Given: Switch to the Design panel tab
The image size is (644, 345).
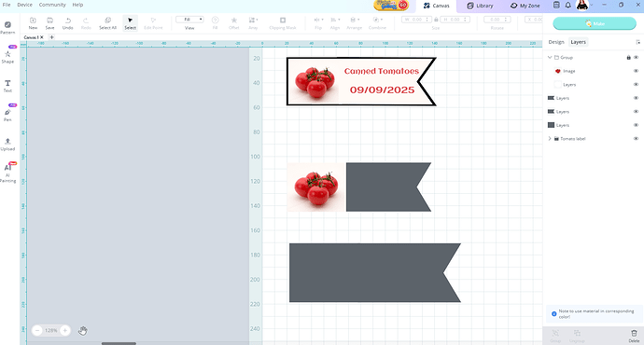Looking at the screenshot, I should pyautogui.click(x=556, y=42).
